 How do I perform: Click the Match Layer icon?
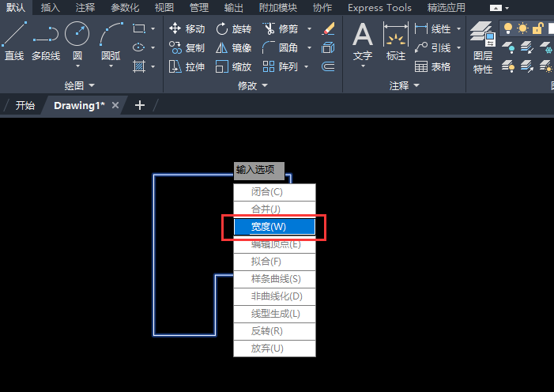coord(527,66)
